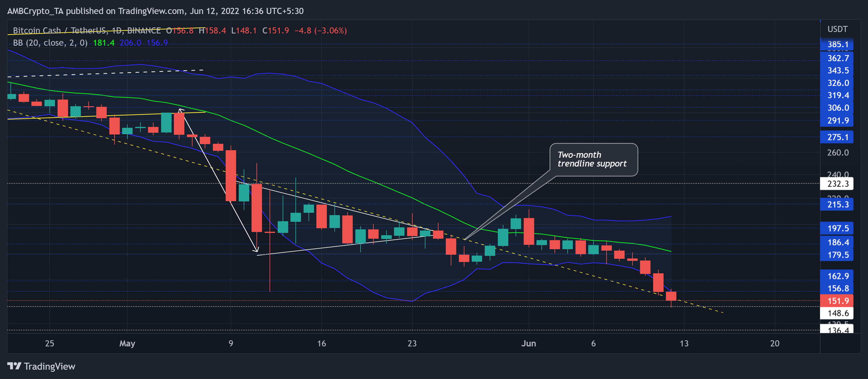The width and height of the screenshot is (868, 379).
Task: Click the 13 date axis label
Action: pyautogui.click(x=684, y=343)
